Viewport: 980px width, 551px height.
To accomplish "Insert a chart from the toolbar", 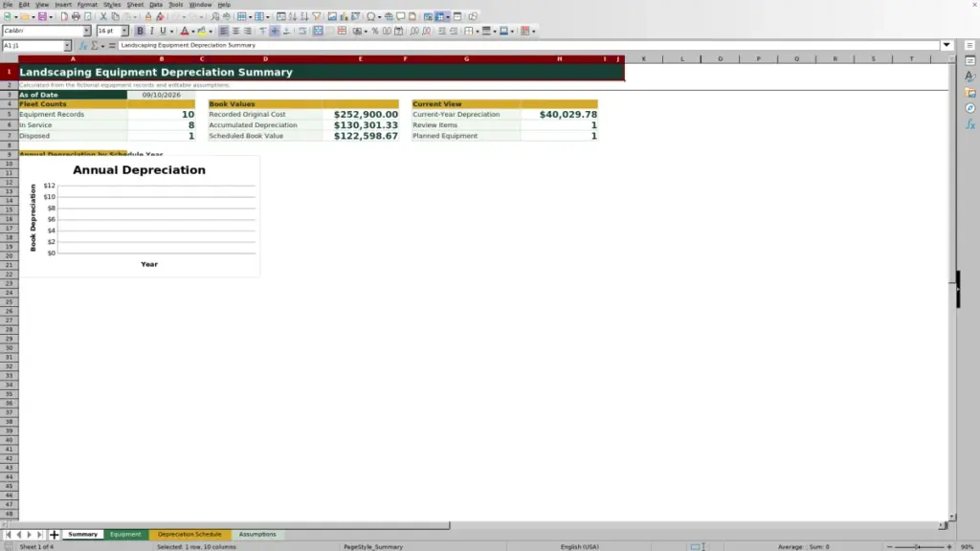I will point(344,17).
